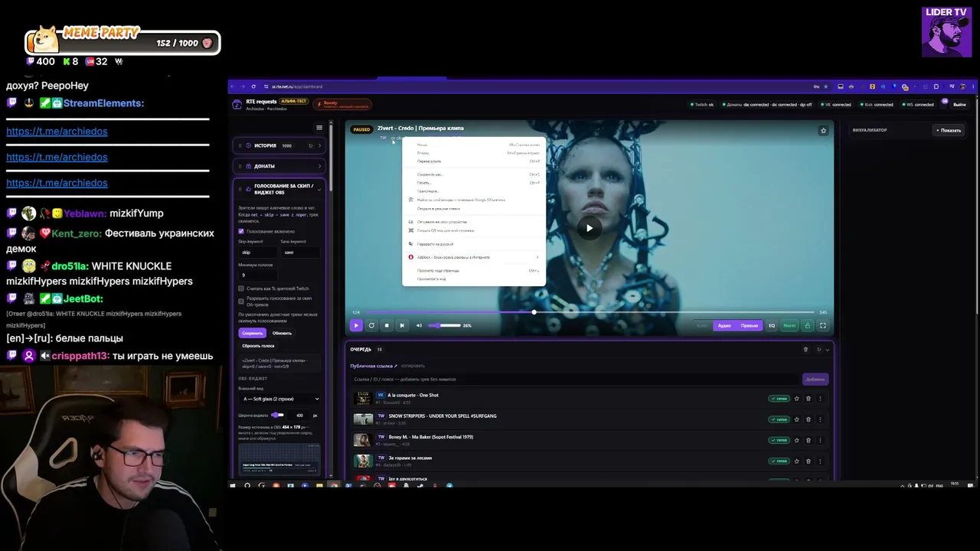Collapse the Голосование за скип section
The height and width of the screenshot is (551, 980).
tap(320, 189)
